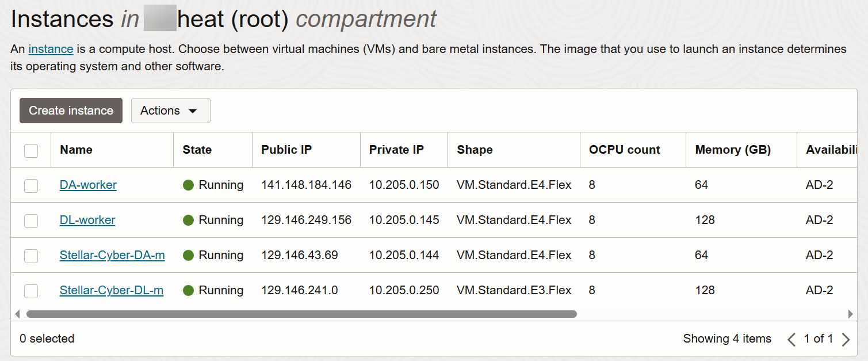868x361 pixels.
Task: Click the horizontal scrollbar of the table
Action: 301,314
